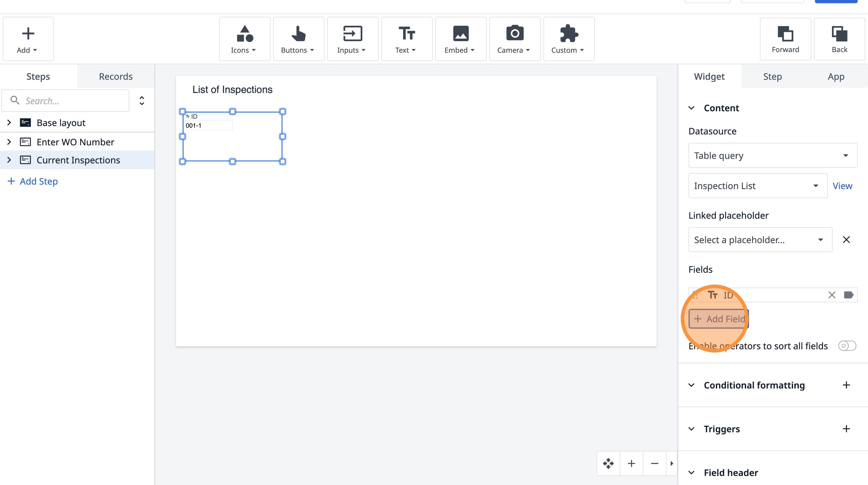The image size is (868, 485).
Task: Open the Icons widget menu
Action: (244, 39)
